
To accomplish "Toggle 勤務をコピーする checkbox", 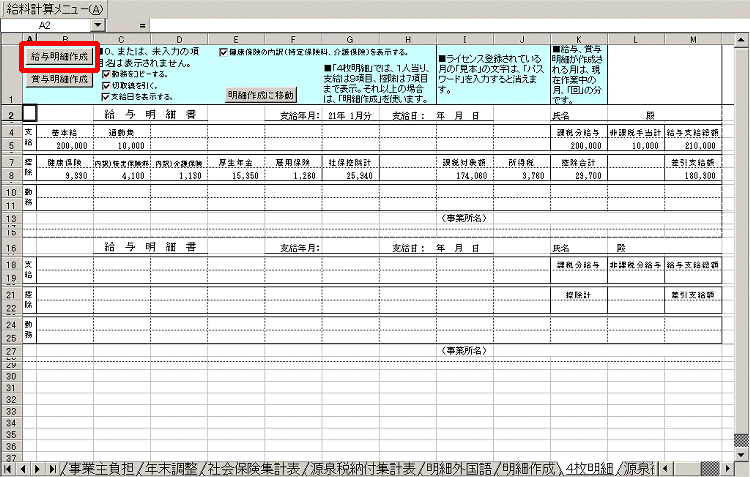I will point(107,73).
